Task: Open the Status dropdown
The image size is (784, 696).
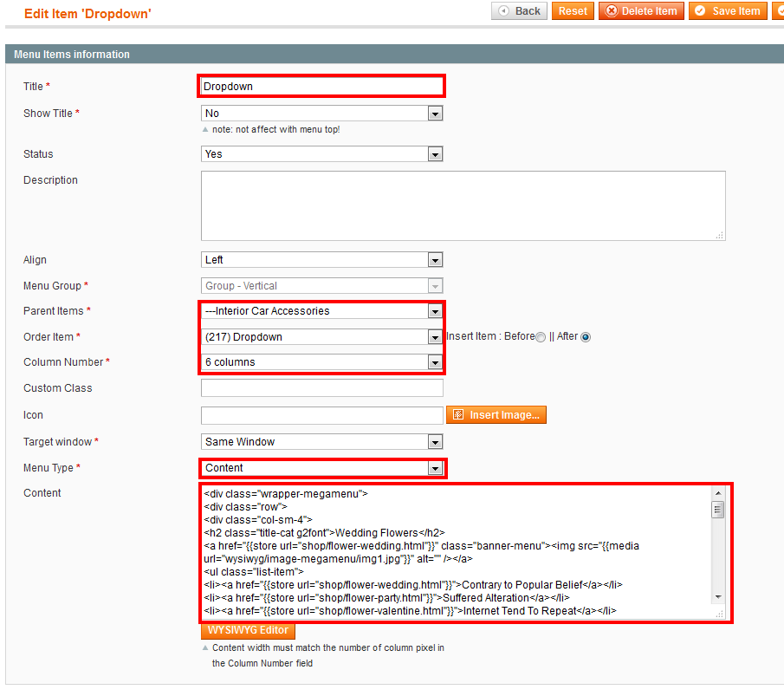Action: click(321, 154)
